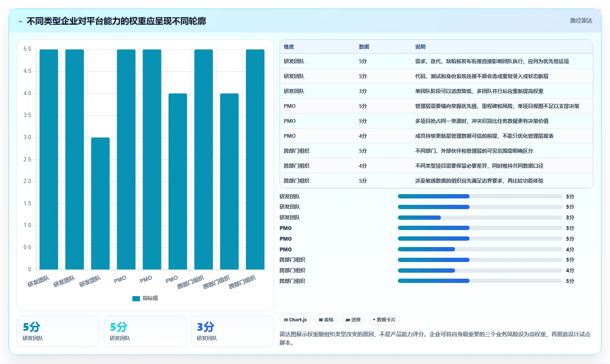Viewport: 610px width, 364px height.
Task: Select row 单团队阶段可以适度降低
Action: click(436, 91)
